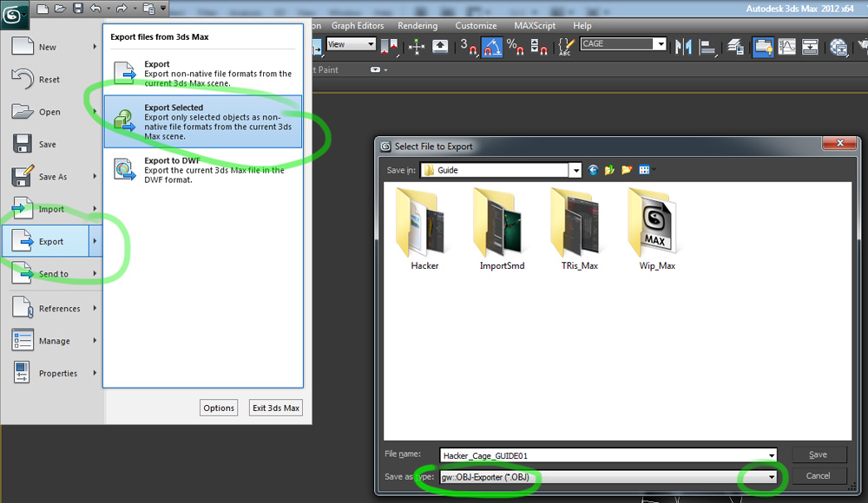Open the redo history dropdown arrow
868x503 pixels.
(135, 8)
